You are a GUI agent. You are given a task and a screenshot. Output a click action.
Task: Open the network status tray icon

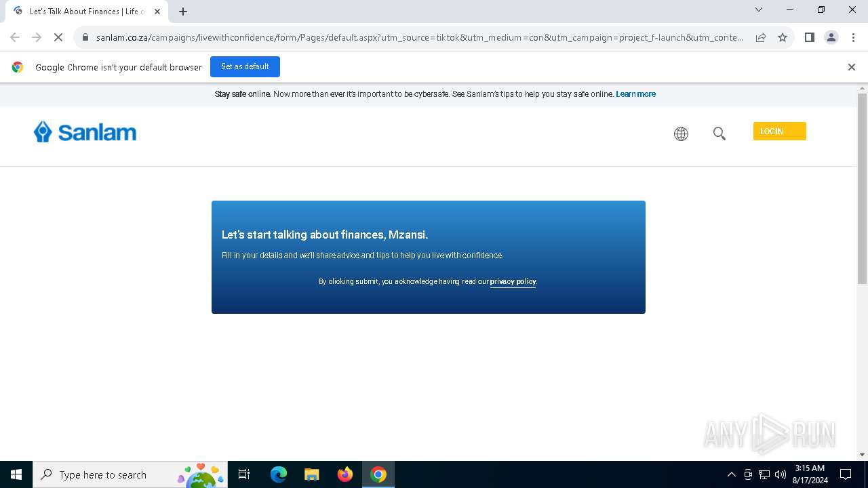[764, 474]
